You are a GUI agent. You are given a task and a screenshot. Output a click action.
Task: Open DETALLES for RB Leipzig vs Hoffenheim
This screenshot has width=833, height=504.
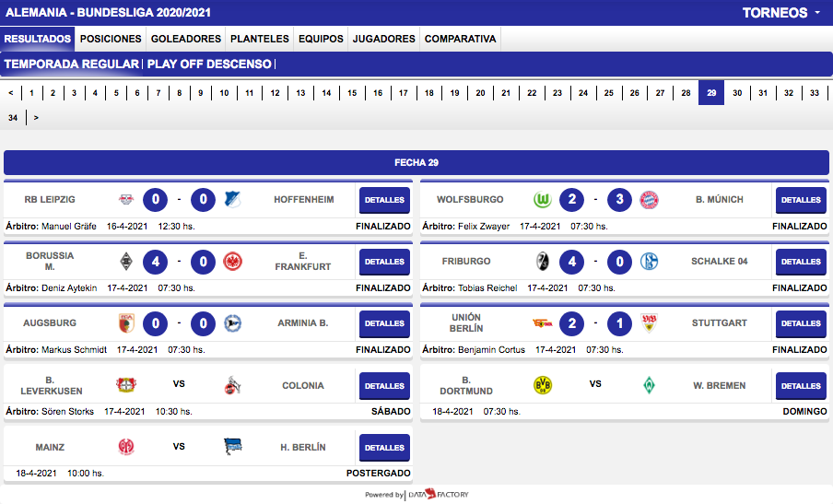point(384,200)
